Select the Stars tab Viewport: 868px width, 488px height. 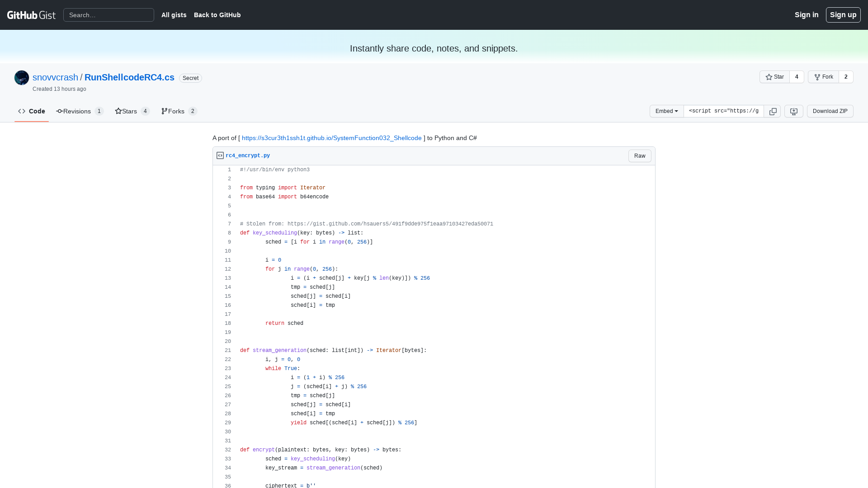130,111
